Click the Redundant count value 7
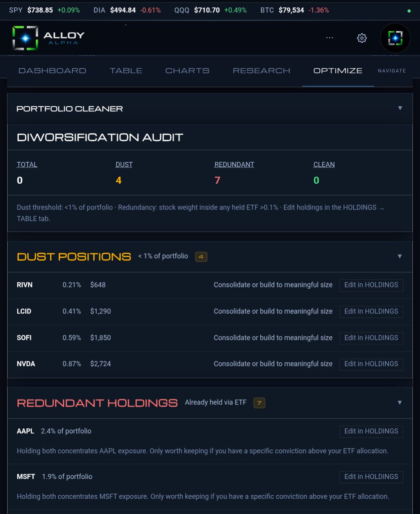Viewport: 420px width, 514px height. (x=217, y=180)
